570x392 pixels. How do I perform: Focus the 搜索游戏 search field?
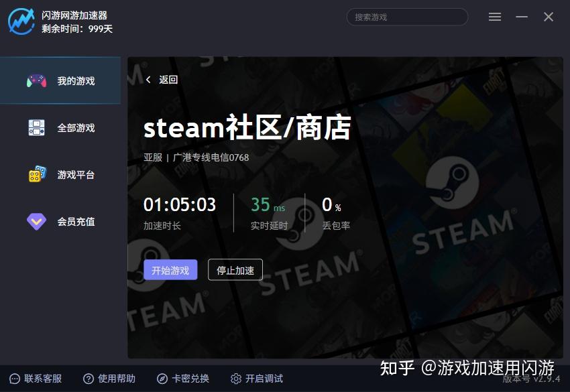point(407,17)
